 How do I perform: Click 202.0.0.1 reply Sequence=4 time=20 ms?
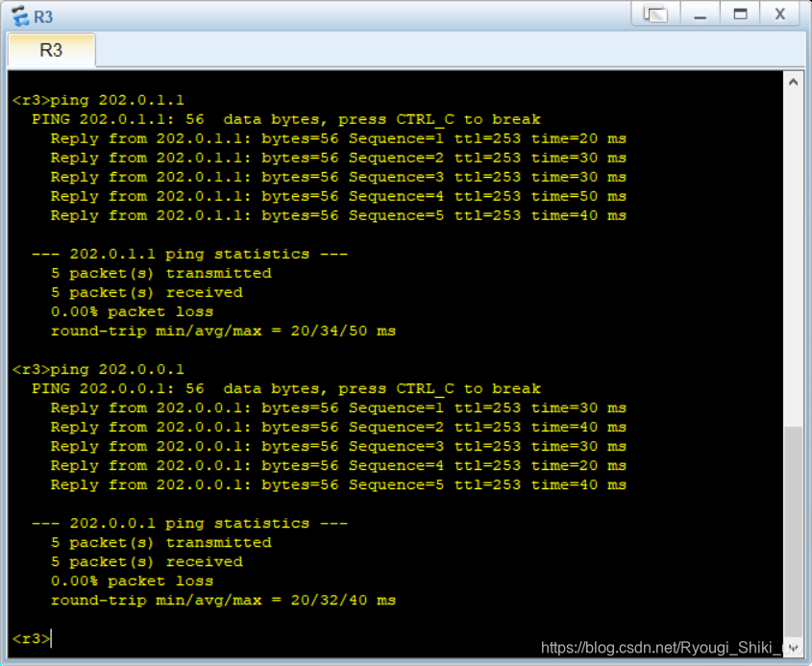pyautogui.click(x=338, y=465)
